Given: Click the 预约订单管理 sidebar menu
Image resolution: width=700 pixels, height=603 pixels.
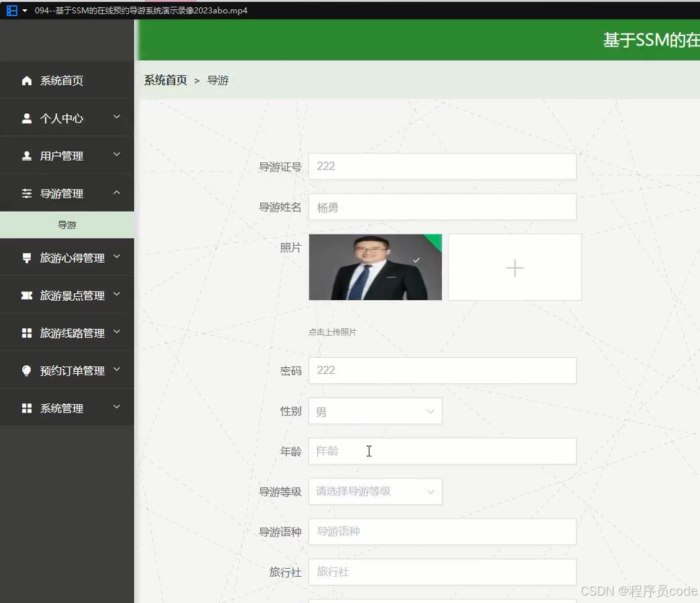Looking at the screenshot, I should [x=67, y=371].
